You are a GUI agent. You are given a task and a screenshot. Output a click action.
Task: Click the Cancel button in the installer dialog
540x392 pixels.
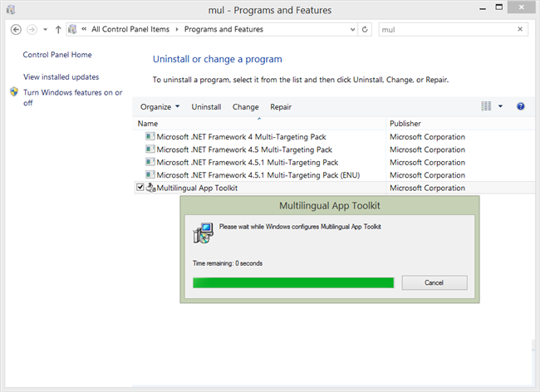click(434, 282)
